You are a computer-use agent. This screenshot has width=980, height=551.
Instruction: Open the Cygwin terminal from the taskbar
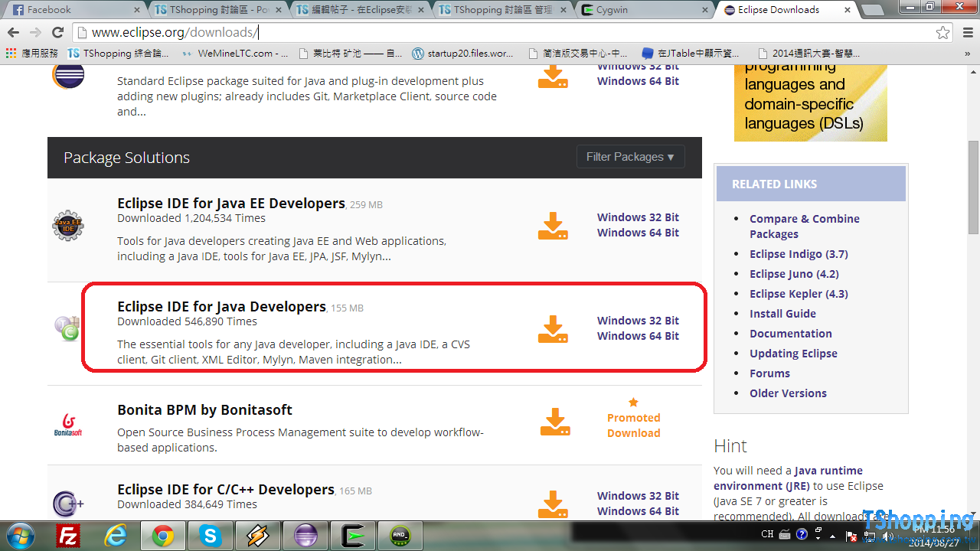pos(353,536)
